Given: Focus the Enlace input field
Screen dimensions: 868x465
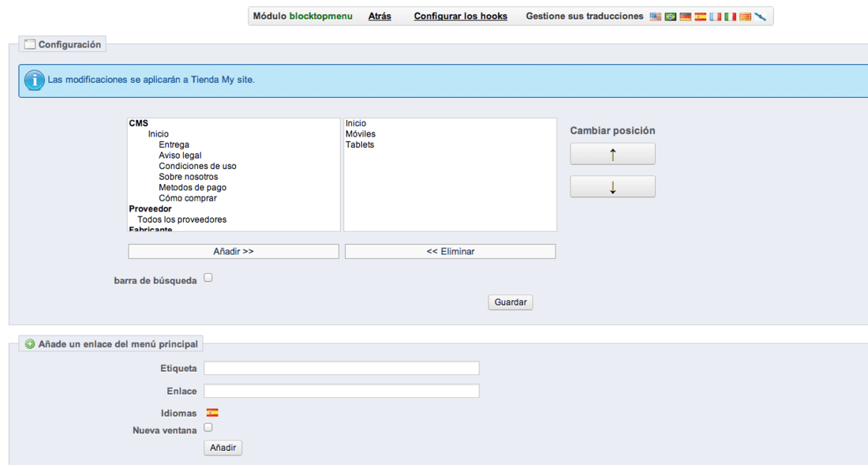Looking at the screenshot, I should [x=342, y=391].
